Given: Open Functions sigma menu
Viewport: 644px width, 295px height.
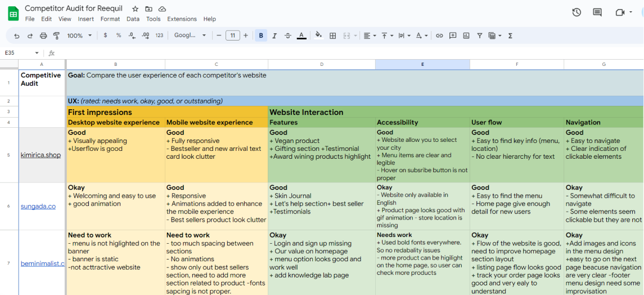Looking at the screenshot, I should pyautogui.click(x=510, y=35).
